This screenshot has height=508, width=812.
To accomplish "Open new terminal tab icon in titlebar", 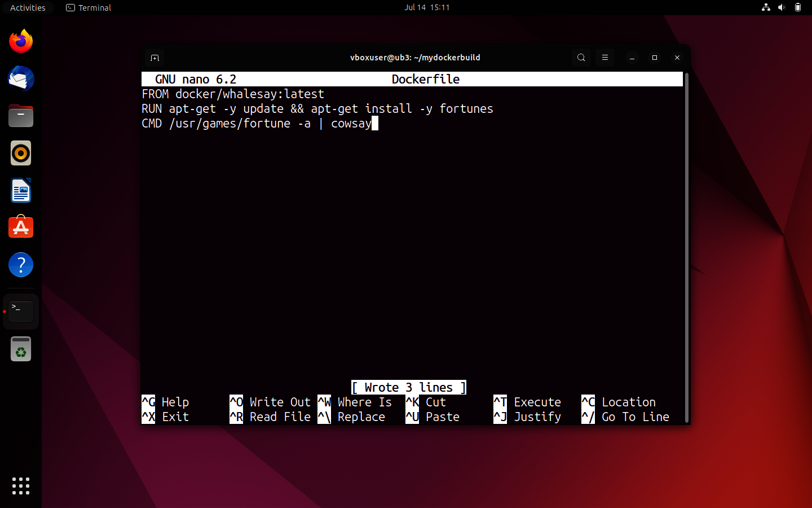I will tap(155, 58).
